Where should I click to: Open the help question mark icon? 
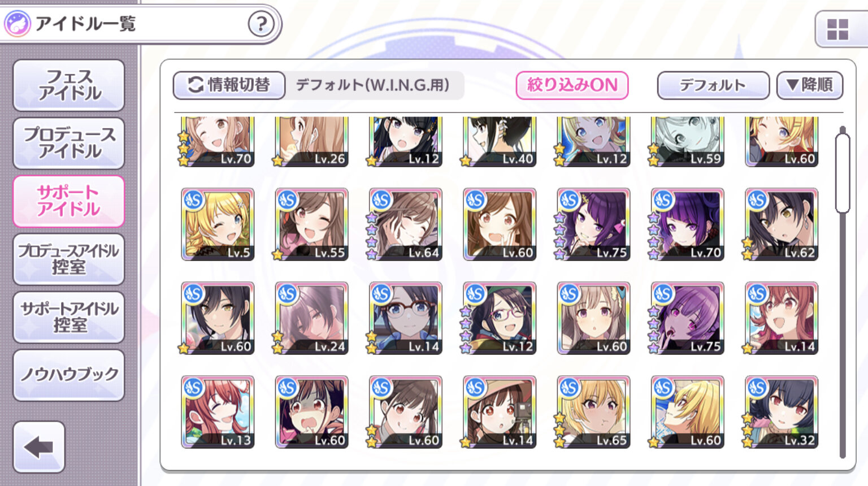pyautogui.click(x=261, y=24)
